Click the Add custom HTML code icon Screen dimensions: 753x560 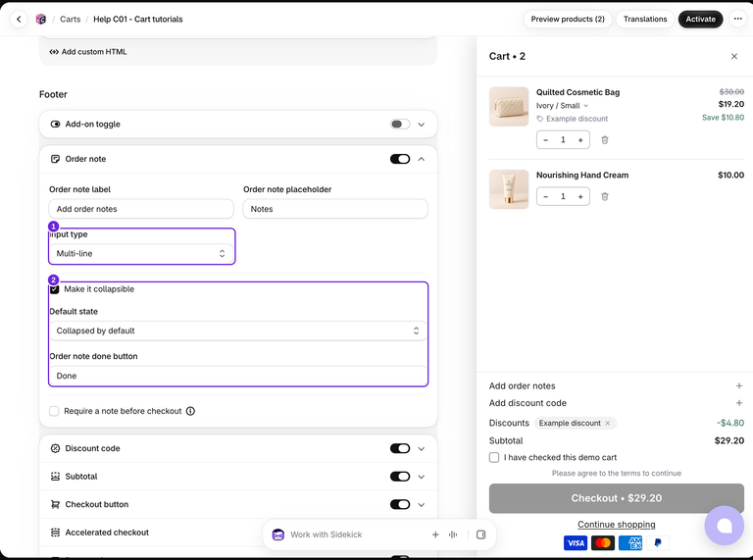click(x=54, y=52)
